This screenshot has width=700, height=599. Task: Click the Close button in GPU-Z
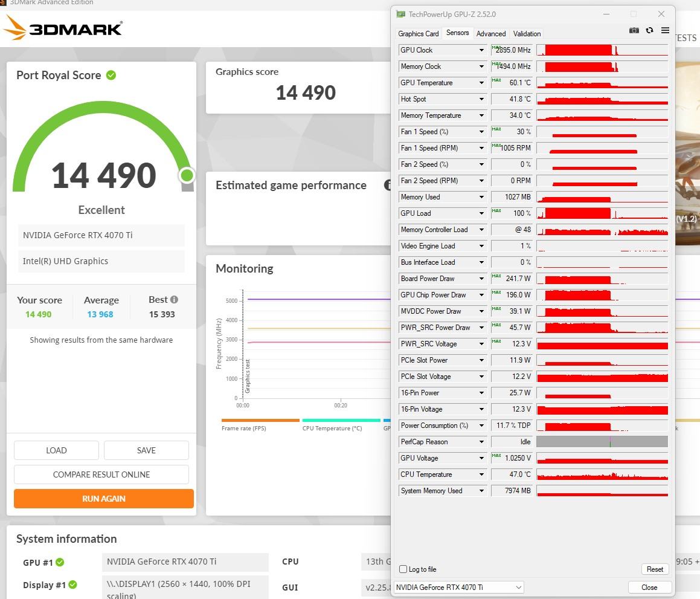point(649,588)
